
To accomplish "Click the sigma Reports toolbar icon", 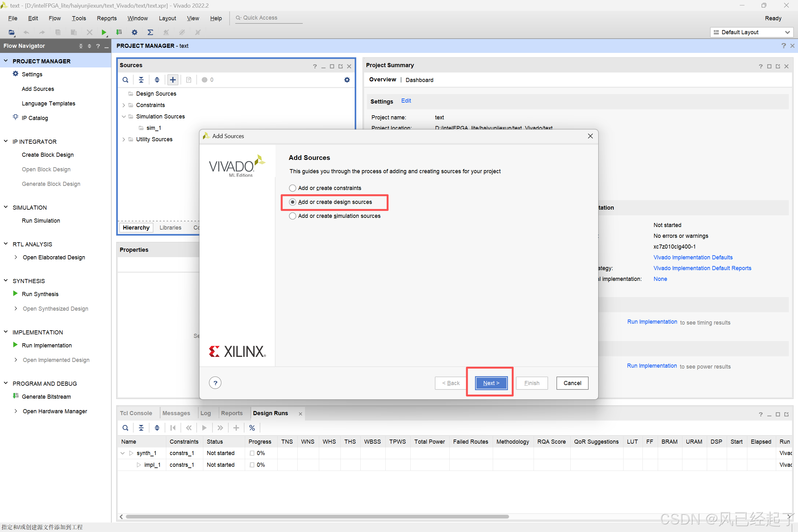I will [150, 32].
